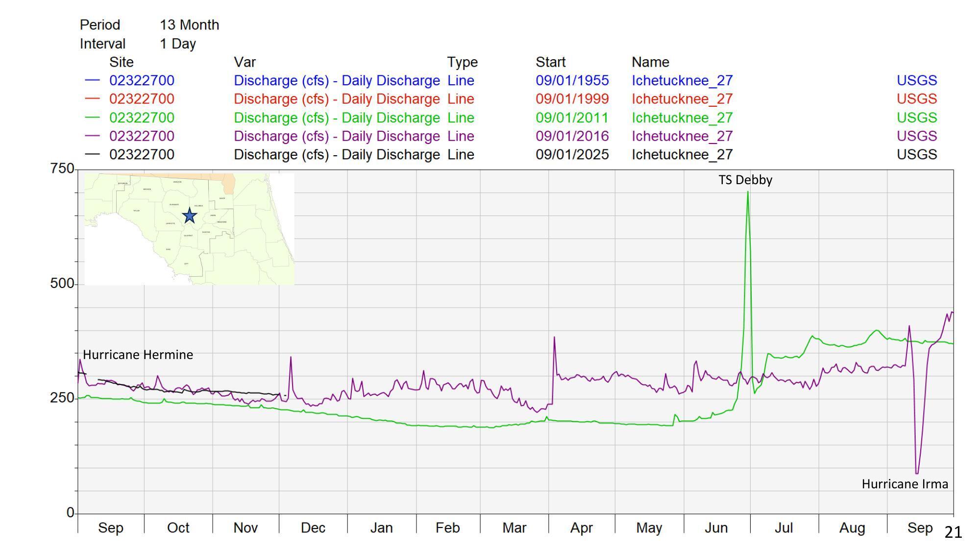
Task: Click the 13 Month period value
Action: tap(189, 25)
